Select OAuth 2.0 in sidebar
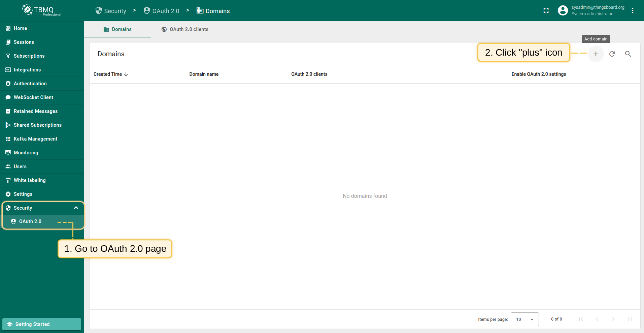 (30, 221)
